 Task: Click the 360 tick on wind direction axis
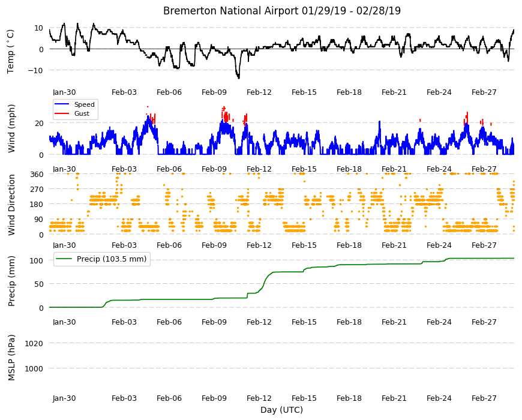[x=37, y=175]
